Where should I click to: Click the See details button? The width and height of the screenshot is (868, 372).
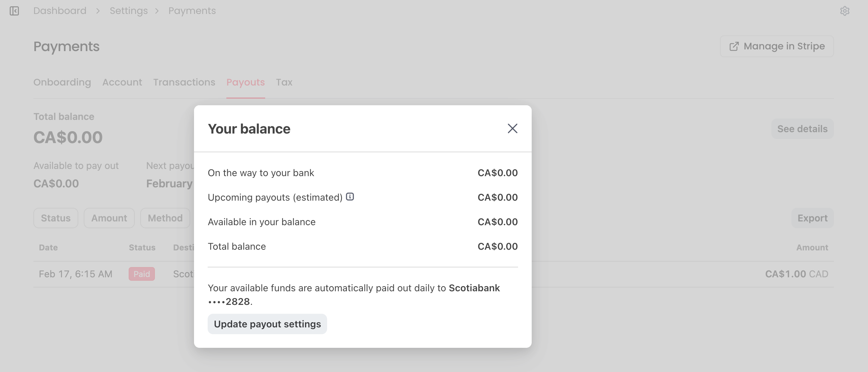point(802,129)
